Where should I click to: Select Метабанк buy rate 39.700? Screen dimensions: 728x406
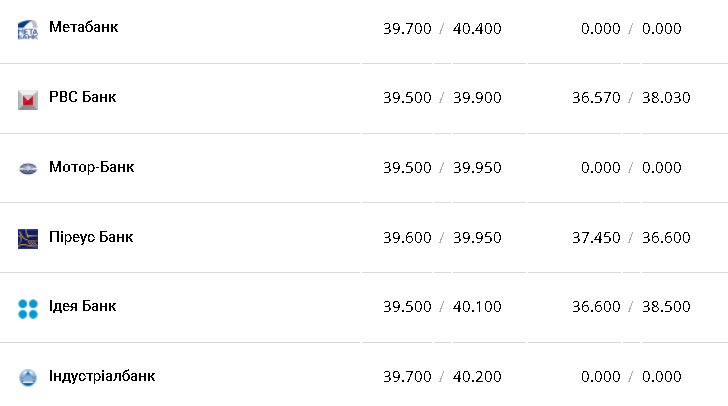pos(407,29)
